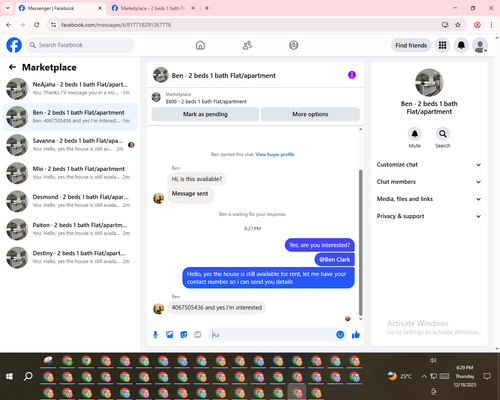
Task: Click the listing thumbnail in right panel
Action: 429,83
